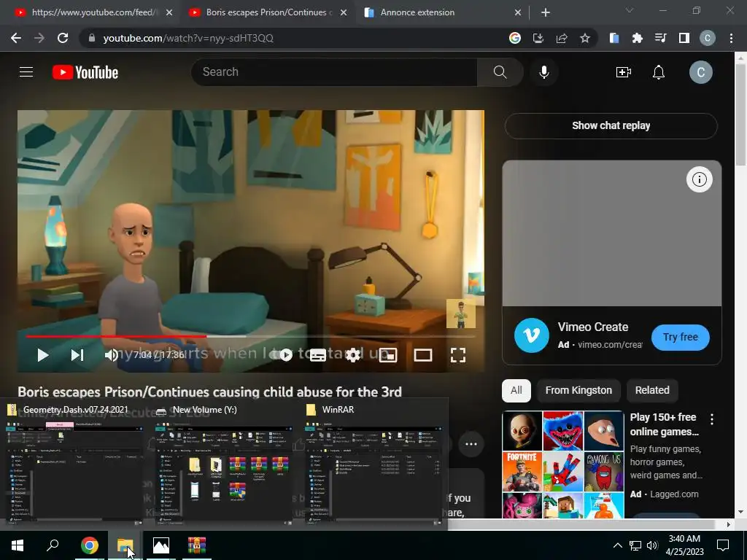Open the notifications bell
Image resolution: width=747 pixels, height=560 pixels.
[659, 72]
